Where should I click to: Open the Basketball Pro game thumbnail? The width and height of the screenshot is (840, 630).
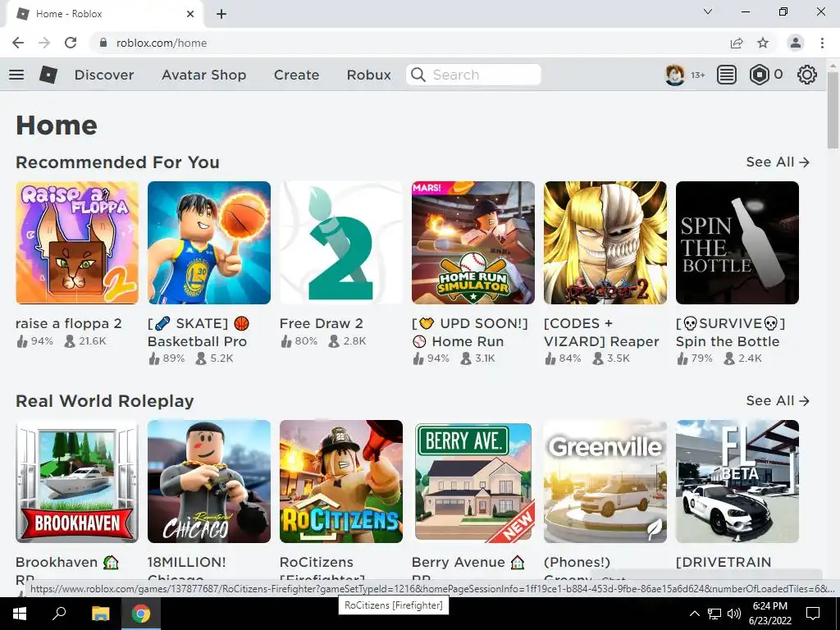(x=209, y=243)
